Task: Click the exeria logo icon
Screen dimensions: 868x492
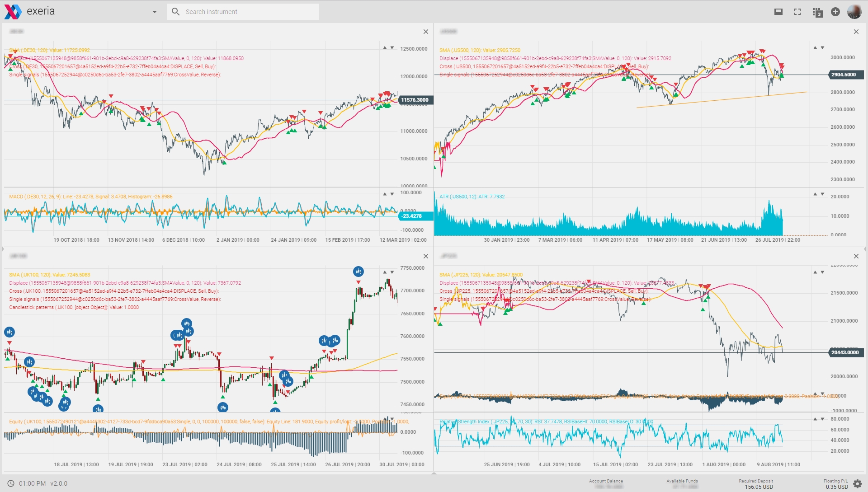Action: pos(13,12)
